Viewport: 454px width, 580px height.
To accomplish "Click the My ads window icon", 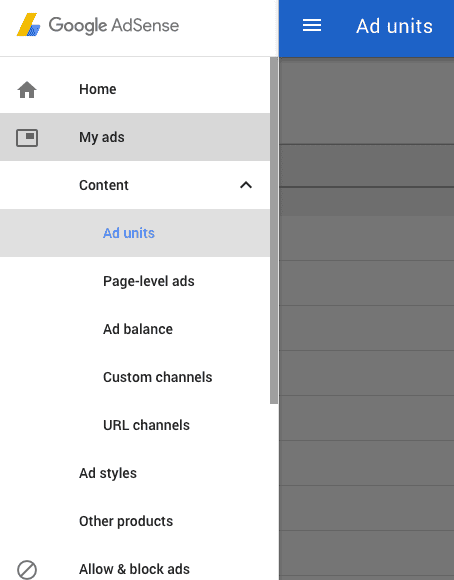I will coord(27,138).
